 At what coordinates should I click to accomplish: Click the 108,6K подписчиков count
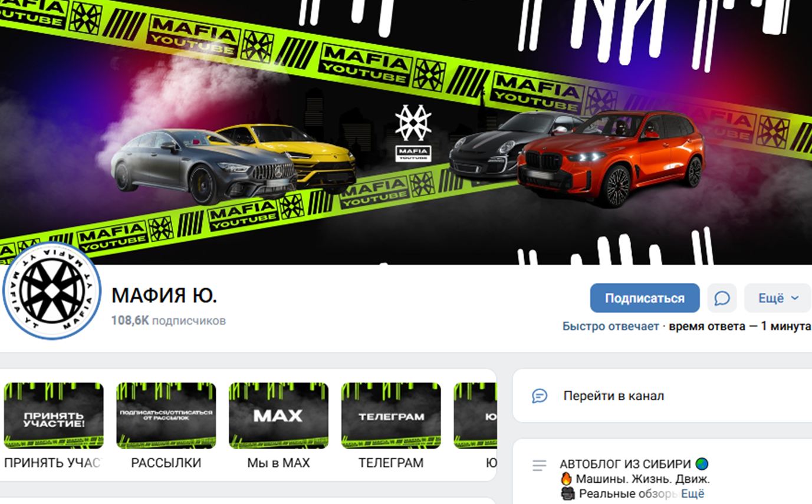(x=169, y=321)
